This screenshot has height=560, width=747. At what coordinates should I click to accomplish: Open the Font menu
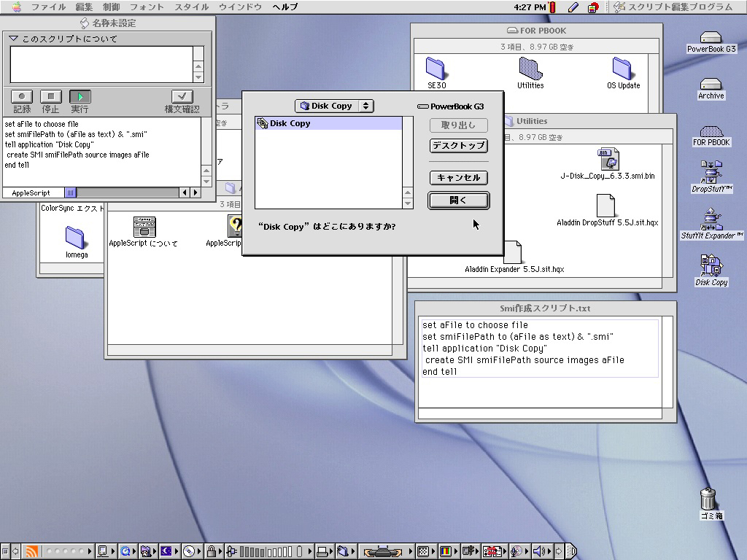click(147, 7)
